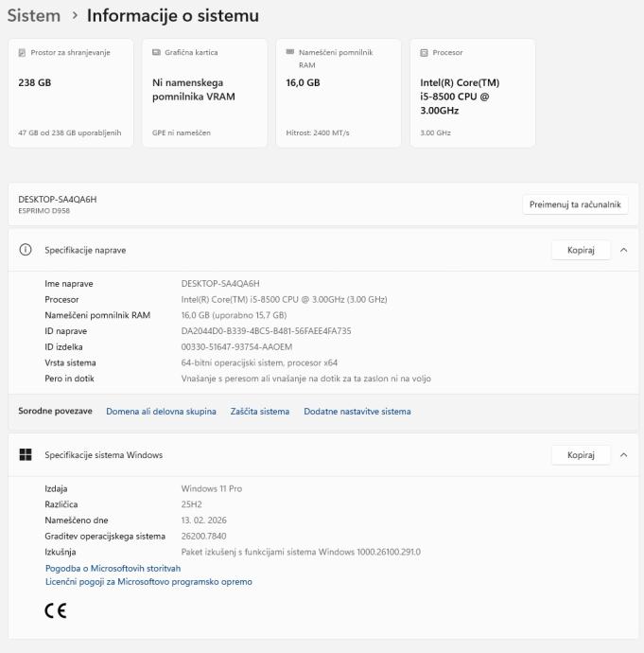
Task: Click the Informacije o sistemu page title
Action: (173, 16)
